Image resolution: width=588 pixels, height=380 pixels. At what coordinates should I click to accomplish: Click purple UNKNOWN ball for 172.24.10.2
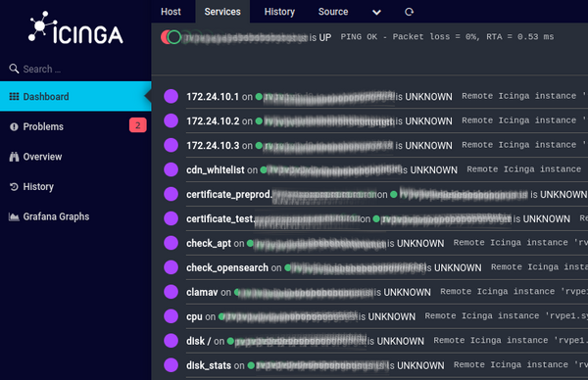pyautogui.click(x=171, y=120)
